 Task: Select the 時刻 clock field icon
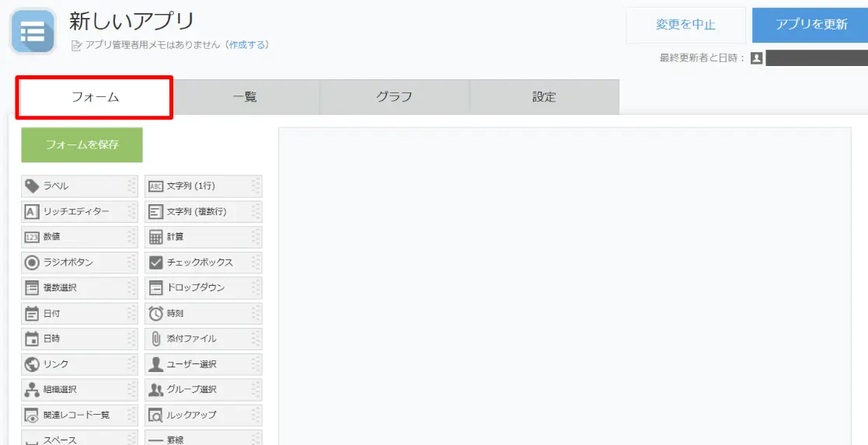pos(155,313)
